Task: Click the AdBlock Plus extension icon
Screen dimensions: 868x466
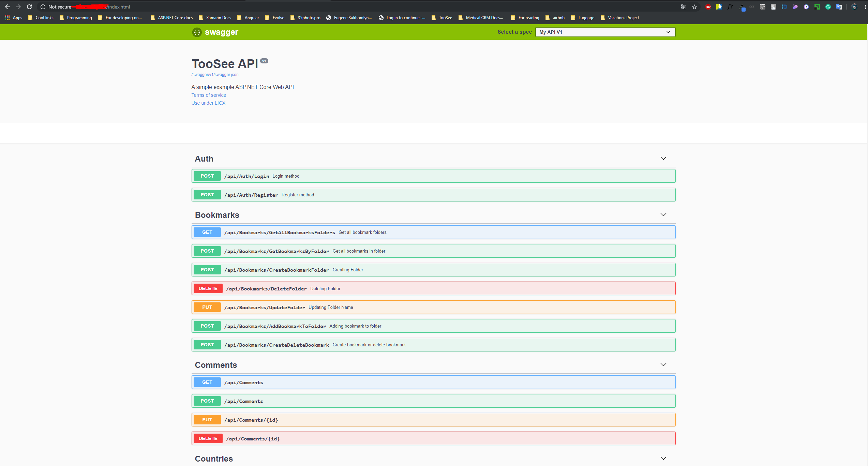Action: tap(708, 7)
